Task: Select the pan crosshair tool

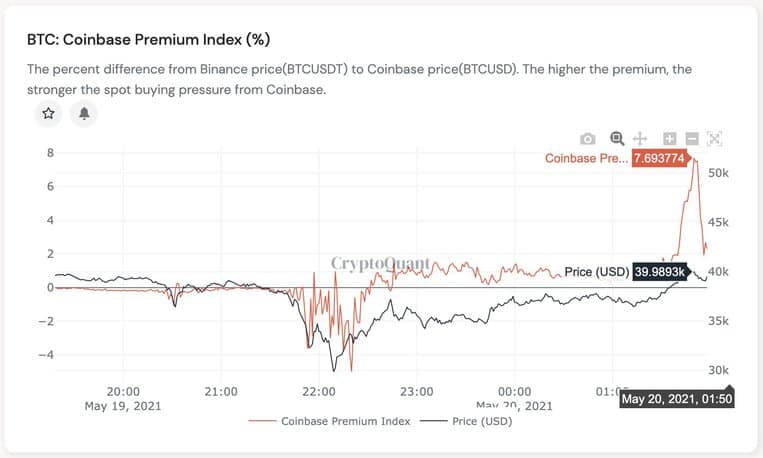Action: point(640,139)
